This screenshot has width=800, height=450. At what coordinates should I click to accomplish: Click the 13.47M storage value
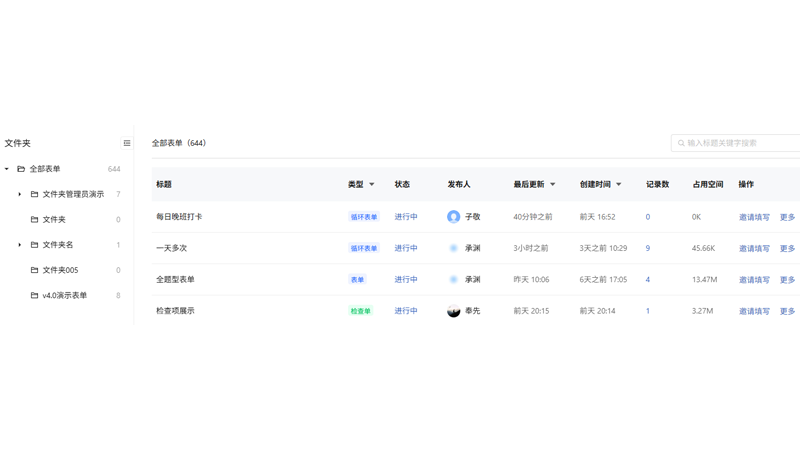704,280
